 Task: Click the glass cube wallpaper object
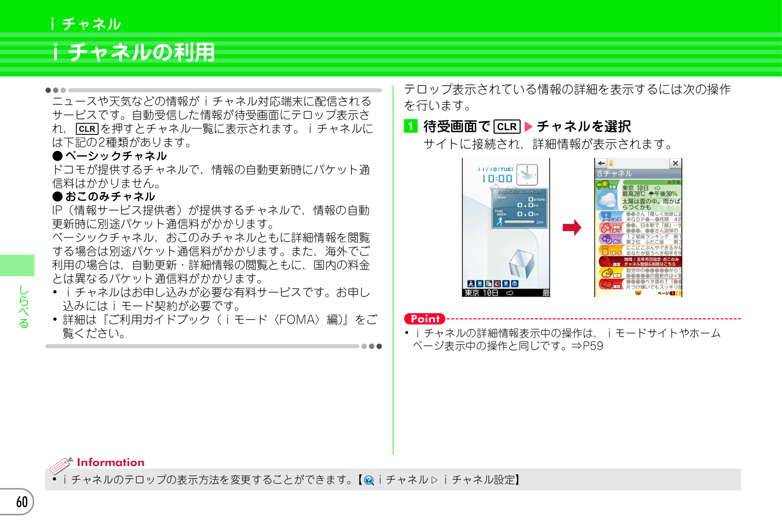pos(522,264)
